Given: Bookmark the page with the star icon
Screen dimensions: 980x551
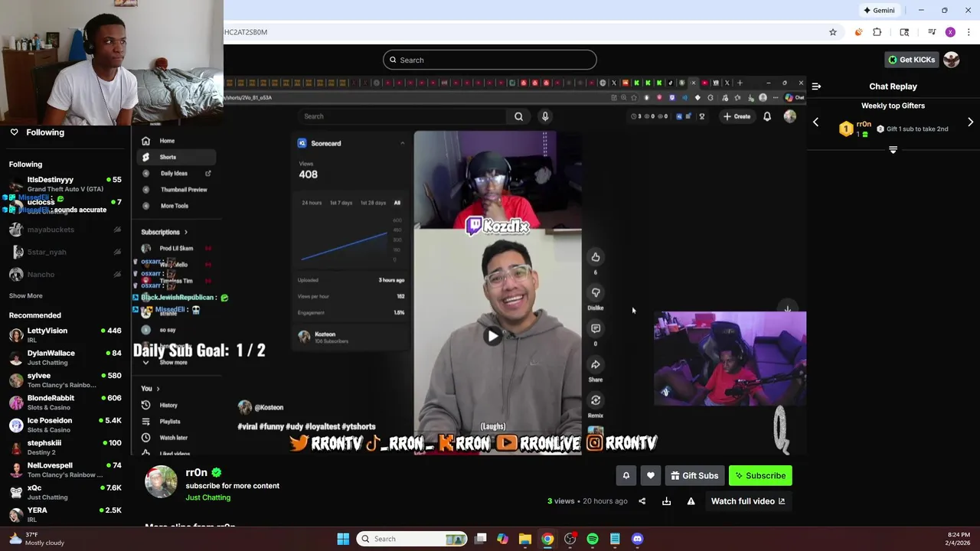Looking at the screenshot, I should click(x=833, y=32).
